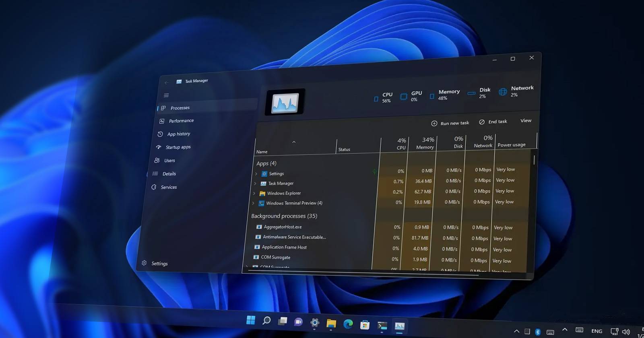Open the Services page
Viewport: 644px width, 338px height.
169,187
